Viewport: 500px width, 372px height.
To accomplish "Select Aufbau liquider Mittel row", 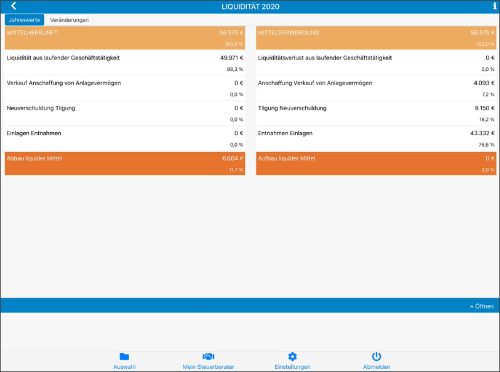I will [376, 164].
